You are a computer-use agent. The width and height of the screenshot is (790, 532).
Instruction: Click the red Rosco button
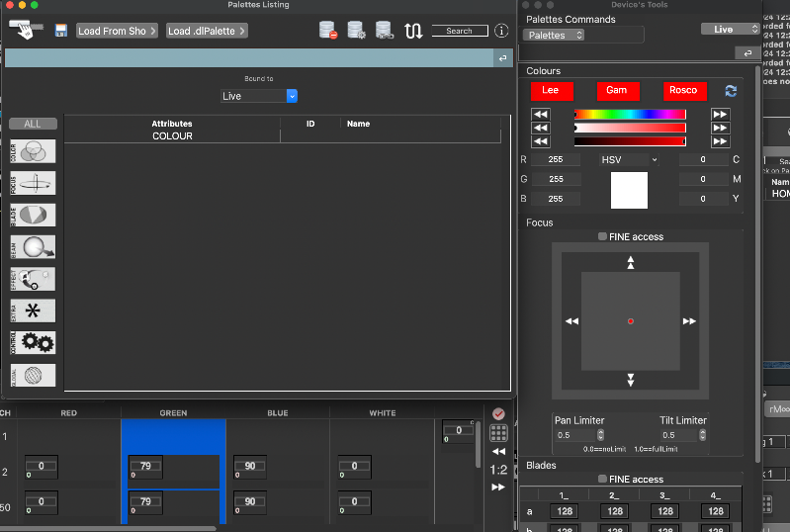pos(682,90)
